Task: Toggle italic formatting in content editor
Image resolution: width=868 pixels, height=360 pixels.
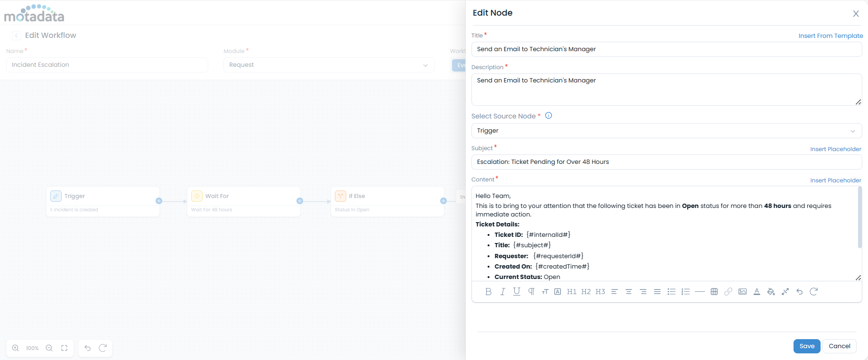Action: 503,292
